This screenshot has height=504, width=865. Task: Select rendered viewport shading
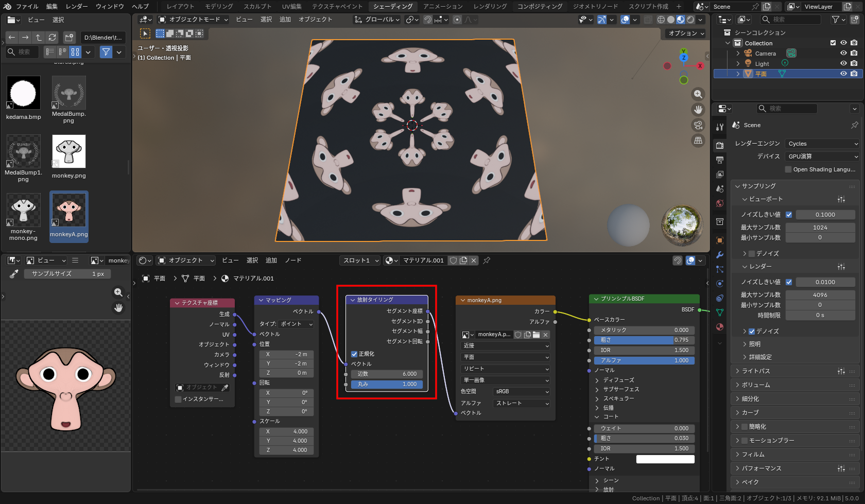[x=690, y=20]
